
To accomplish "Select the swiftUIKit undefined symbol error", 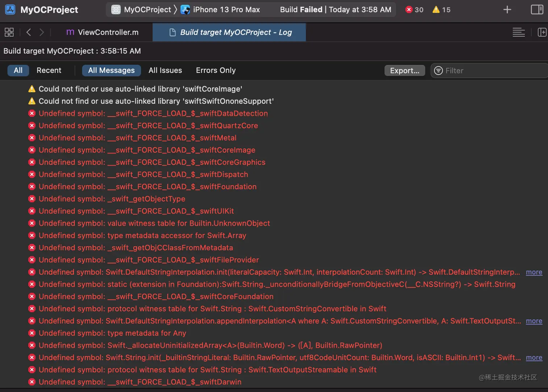I will (136, 211).
